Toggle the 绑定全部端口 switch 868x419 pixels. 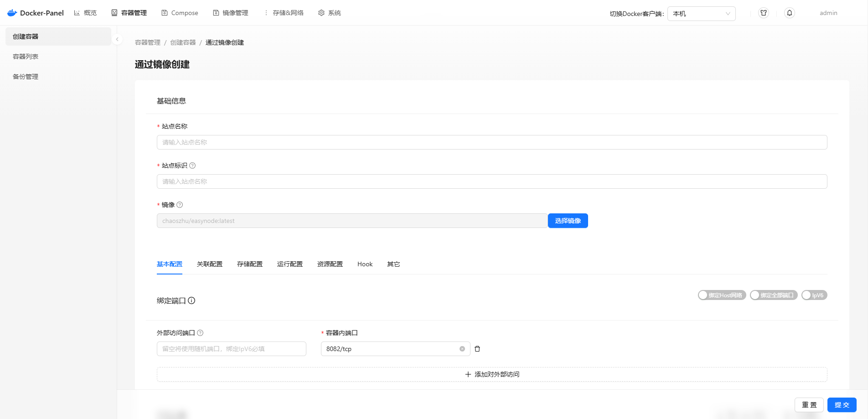click(774, 295)
